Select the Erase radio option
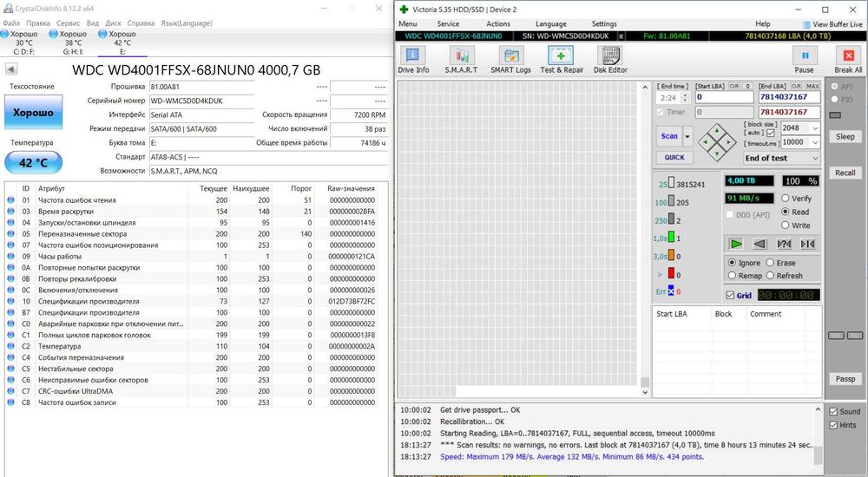868x477 pixels. 769,262
